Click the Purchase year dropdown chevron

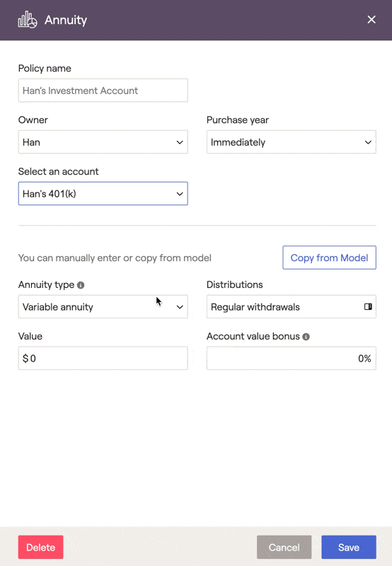pyautogui.click(x=368, y=142)
